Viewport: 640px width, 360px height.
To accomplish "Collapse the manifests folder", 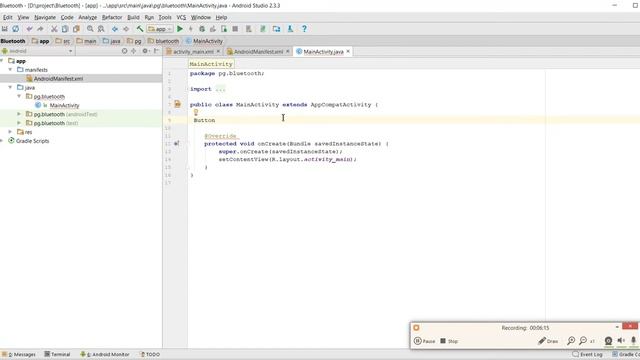I will coord(10,70).
